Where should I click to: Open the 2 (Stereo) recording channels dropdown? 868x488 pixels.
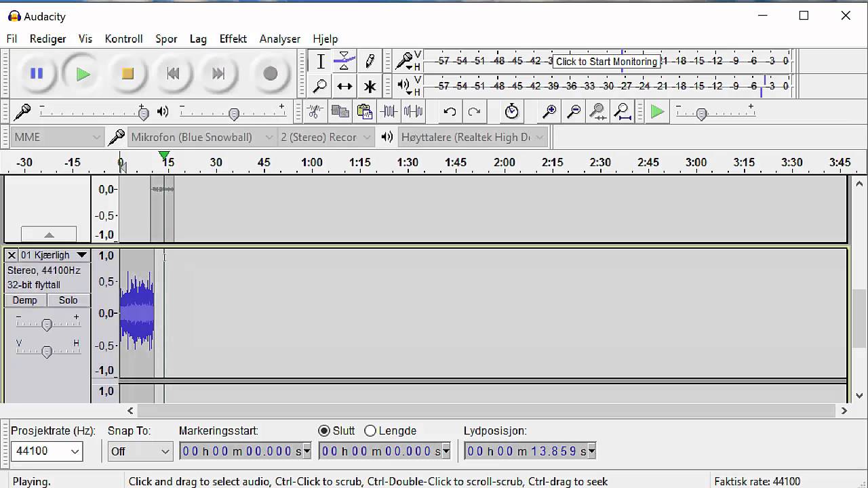(325, 137)
